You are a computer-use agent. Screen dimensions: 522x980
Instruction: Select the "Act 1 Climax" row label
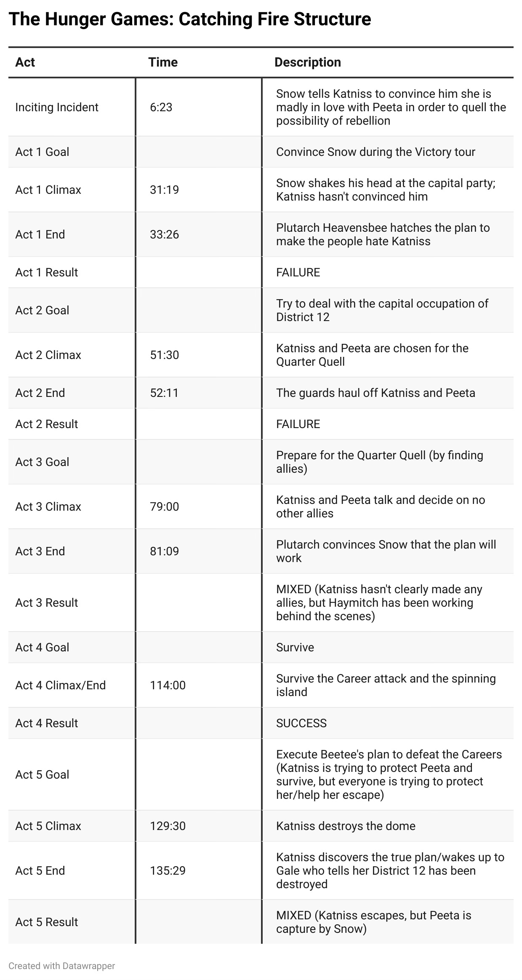(x=48, y=190)
